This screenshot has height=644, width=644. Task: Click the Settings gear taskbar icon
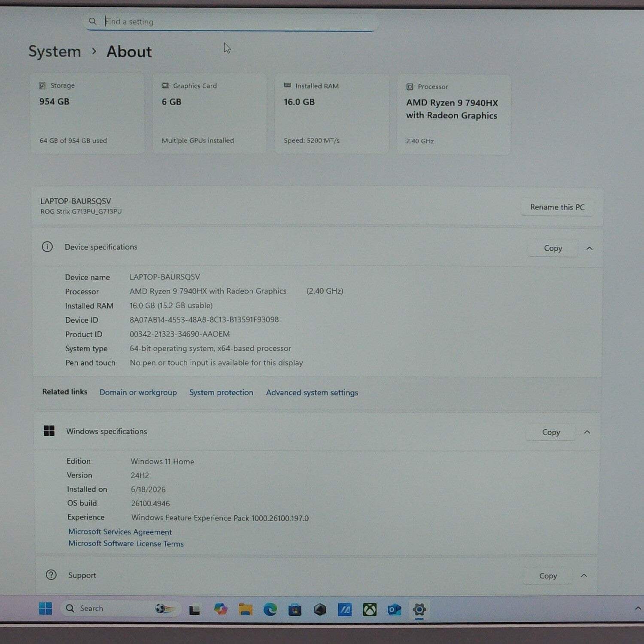[x=419, y=610]
